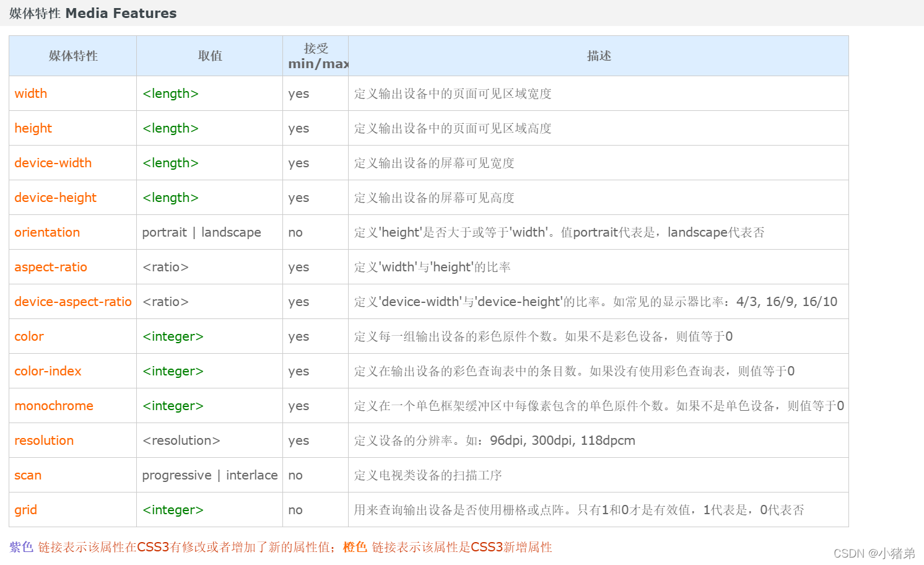Open the device-width link
The width and height of the screenshot is (924, 565).
53,163
